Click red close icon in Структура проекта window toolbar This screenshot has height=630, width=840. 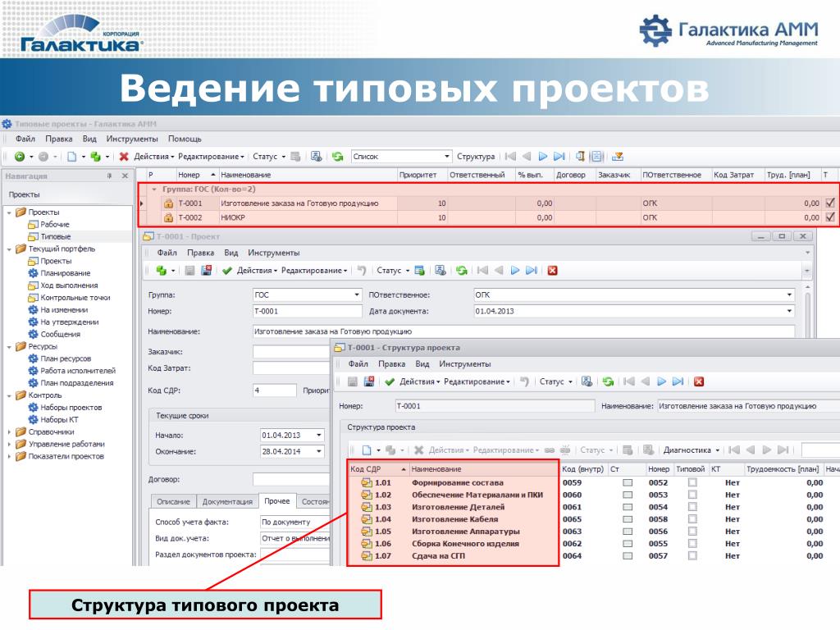click(x=699, y=381)
